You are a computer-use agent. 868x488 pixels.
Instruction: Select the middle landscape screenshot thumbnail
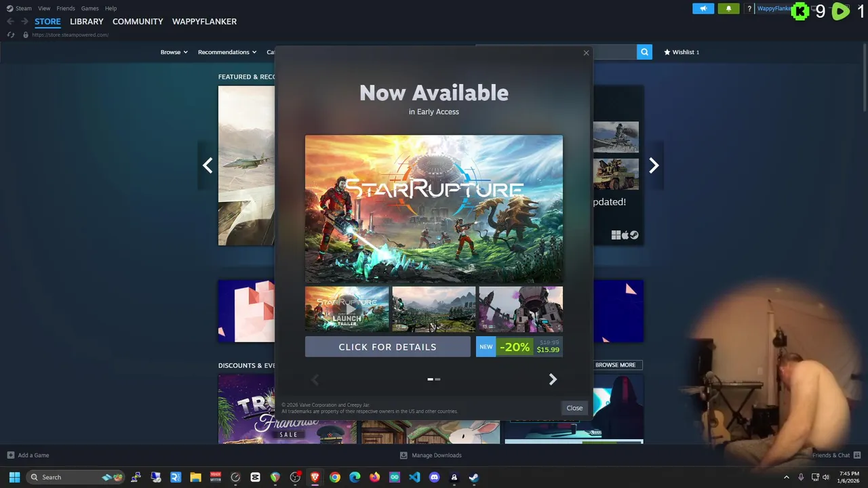pyautogui.click(x=434, y=309)
